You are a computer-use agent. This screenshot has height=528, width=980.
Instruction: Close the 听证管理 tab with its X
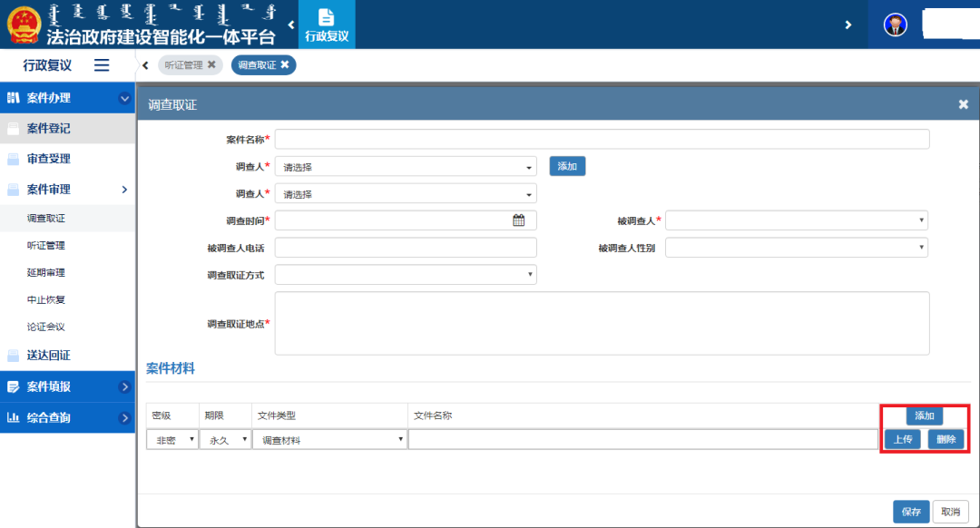click(211, 64)
